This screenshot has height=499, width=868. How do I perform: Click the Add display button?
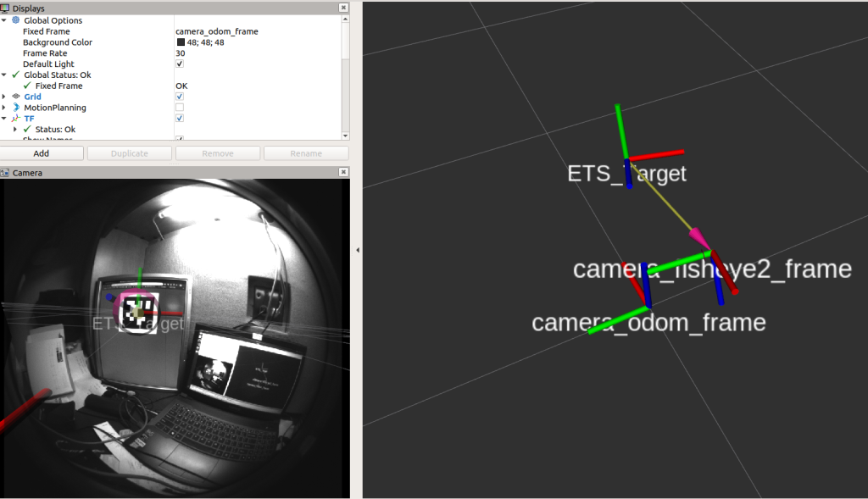(42, 153)
